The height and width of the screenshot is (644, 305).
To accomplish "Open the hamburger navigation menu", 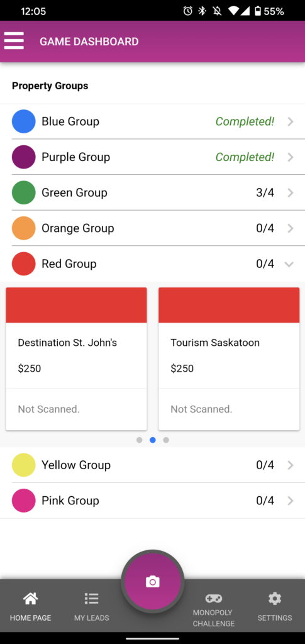I will (14, 41).
